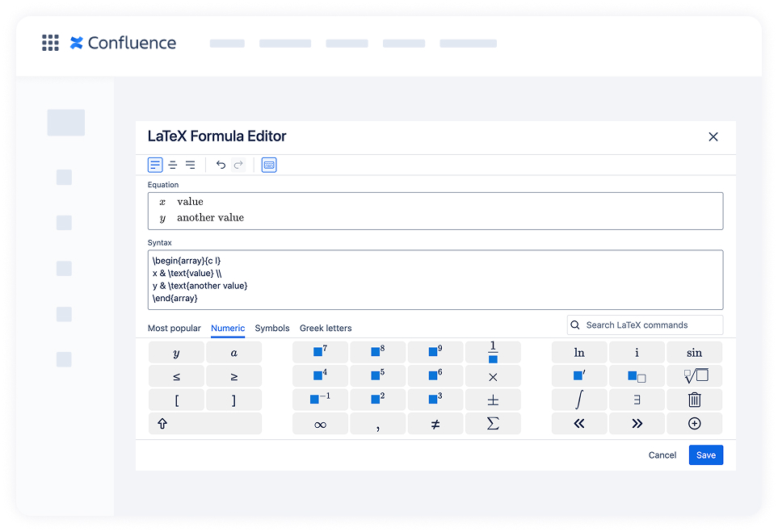Insert the exists symbol
This screenshot has width=778, height=532.
point(637,400)
